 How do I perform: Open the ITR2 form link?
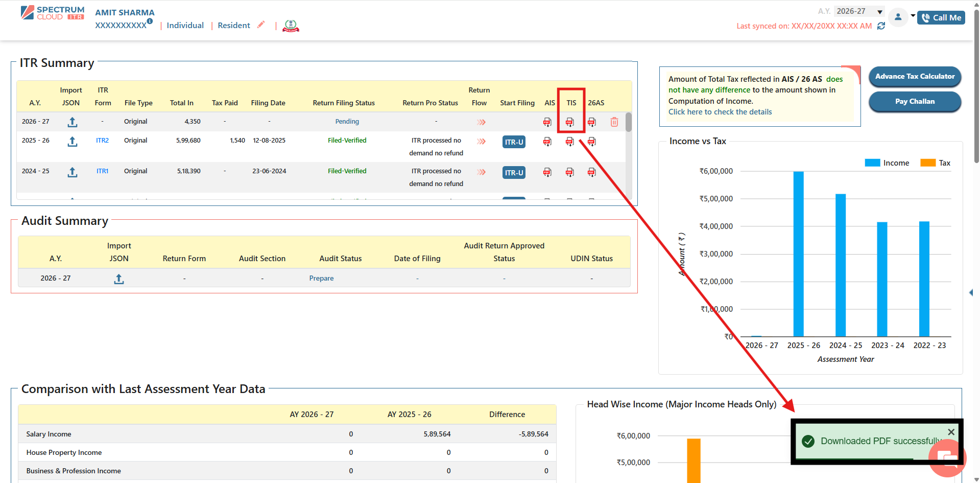point(102,141)
